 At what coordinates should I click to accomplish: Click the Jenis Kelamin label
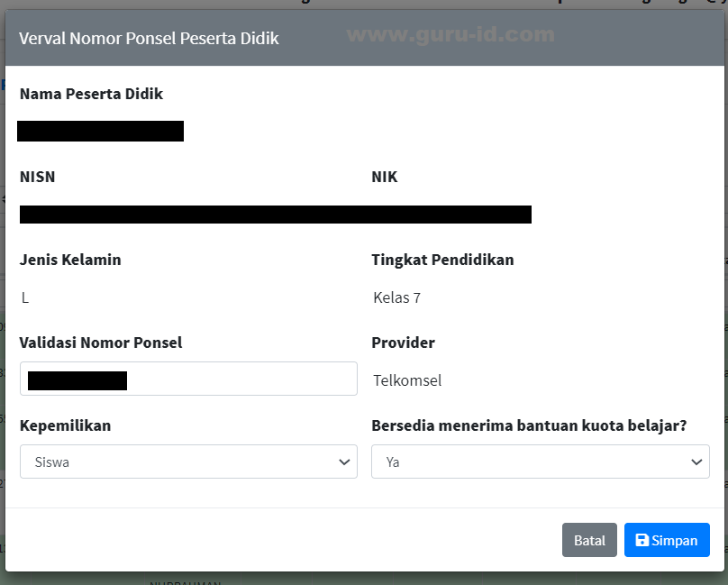tap(70, 260)
